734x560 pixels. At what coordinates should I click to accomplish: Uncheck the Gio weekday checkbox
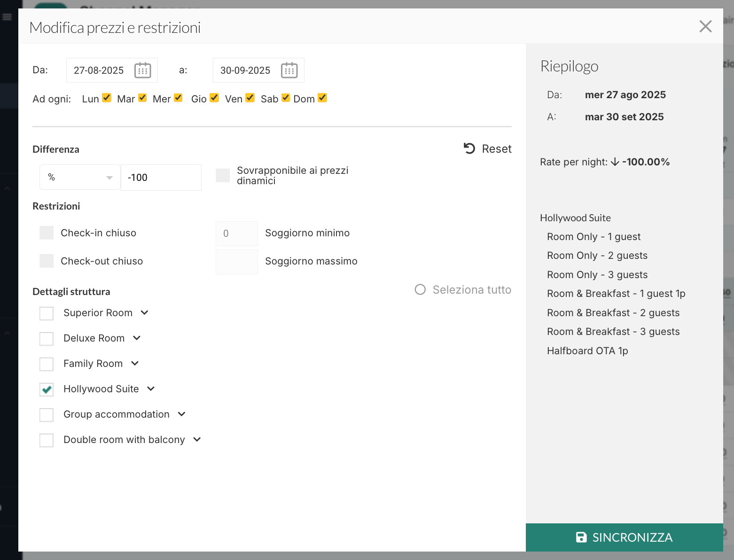point(214,98)
